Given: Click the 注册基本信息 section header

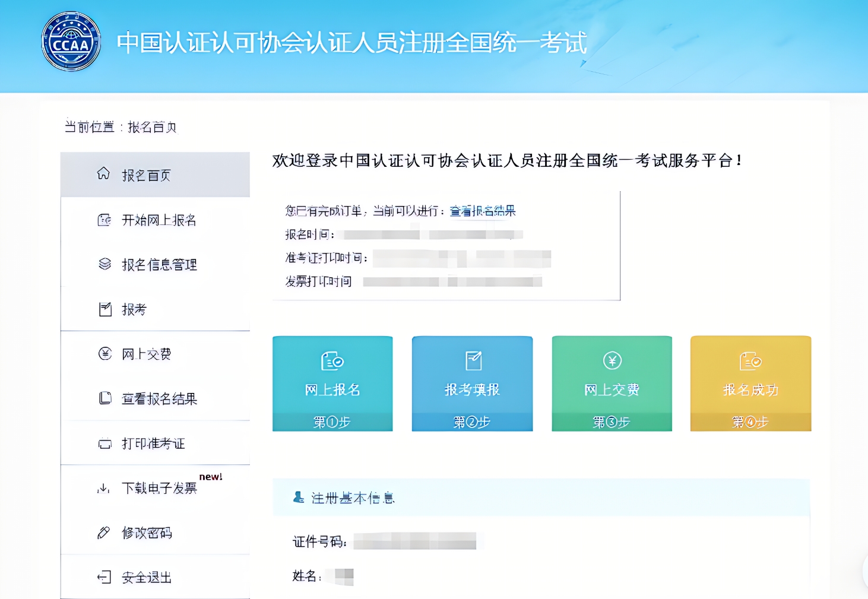Looking at the screenshot, I should (541, 497).
